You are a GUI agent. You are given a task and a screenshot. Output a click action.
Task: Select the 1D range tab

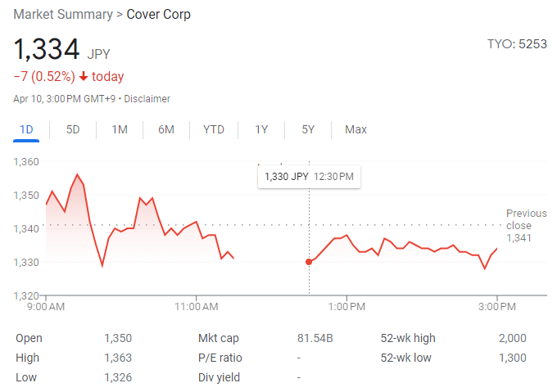[26, 129]
